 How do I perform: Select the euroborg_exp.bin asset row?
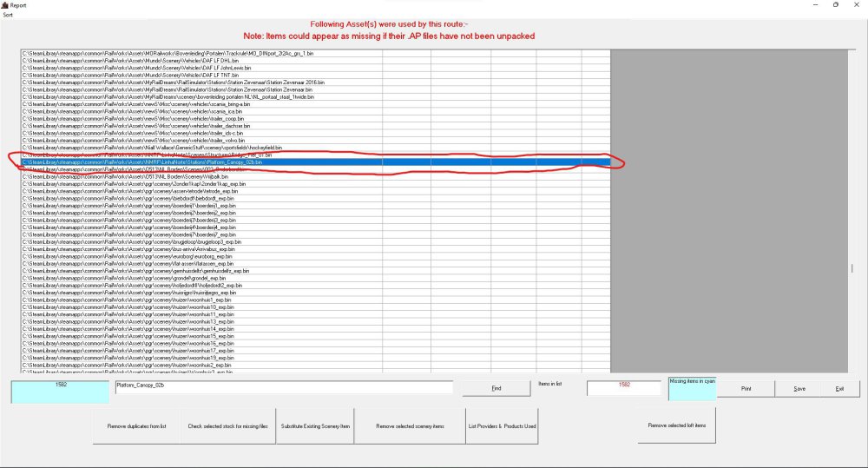pyautogui.click(x=174, y=256)
